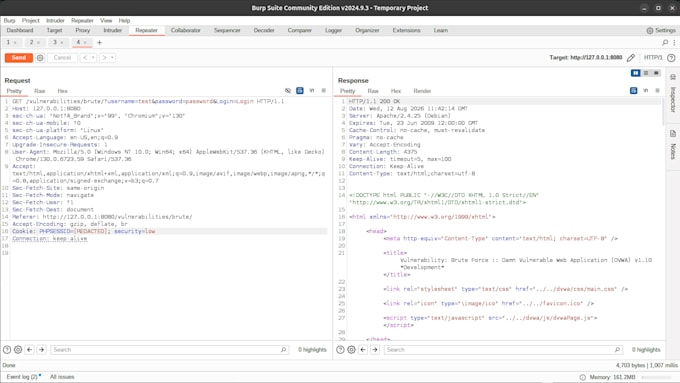Click the request Search input field
This screenshot has height=383, width=680.
(169, 350)
